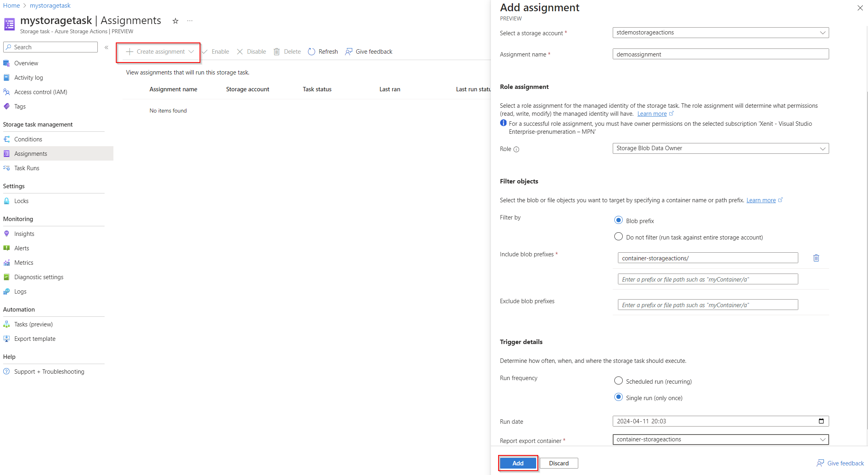Click the Locks padlock icon

[6, 201]
